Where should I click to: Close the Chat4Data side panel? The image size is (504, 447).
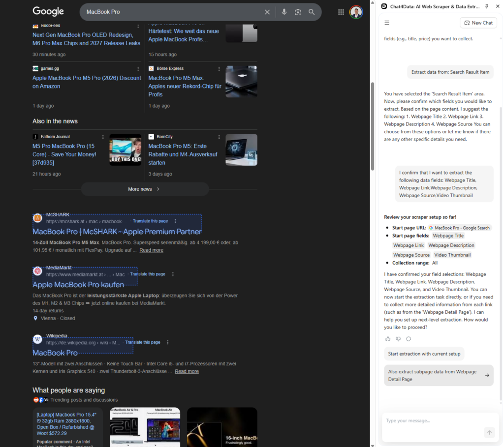pyautogui.click(x=498, y=6)
